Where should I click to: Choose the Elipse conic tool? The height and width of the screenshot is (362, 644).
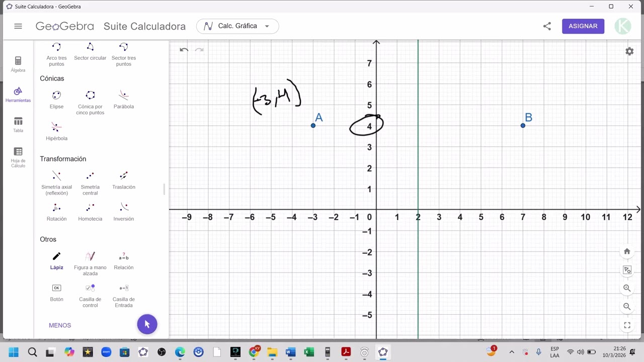click(x=56, y=100)
